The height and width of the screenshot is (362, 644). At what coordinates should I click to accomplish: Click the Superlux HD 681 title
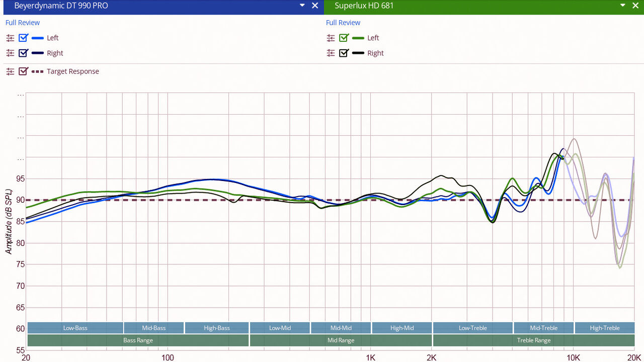(x=364, y=6)
